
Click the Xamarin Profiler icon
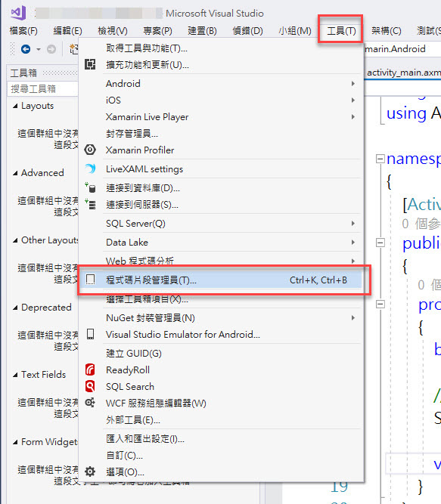coord(90,150)
